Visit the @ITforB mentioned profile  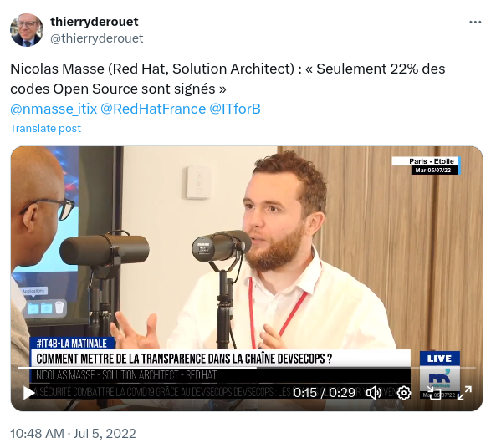(x=234, y=109)
